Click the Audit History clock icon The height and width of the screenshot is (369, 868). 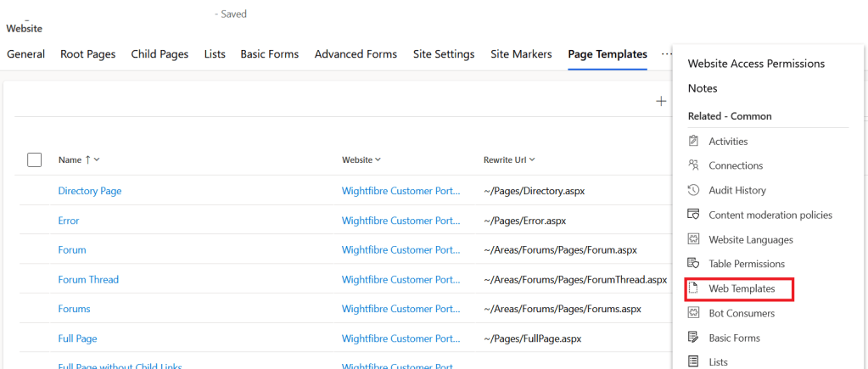click(x=693, y=190)
